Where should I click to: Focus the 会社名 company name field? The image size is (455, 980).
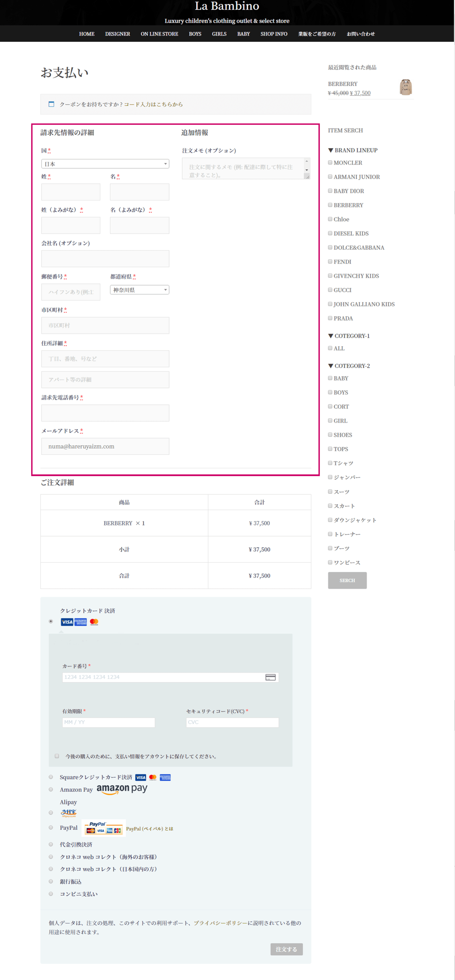coord(105,259)
